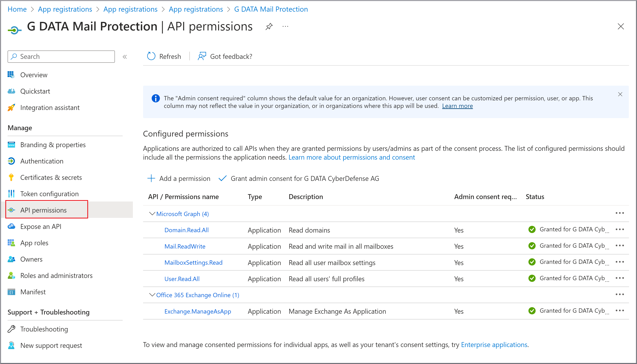The width and height of the screenshot is (637, 364).
Task: Click the Admin consent req... column header
Action: pyautogui.click(x=485, y=197)
